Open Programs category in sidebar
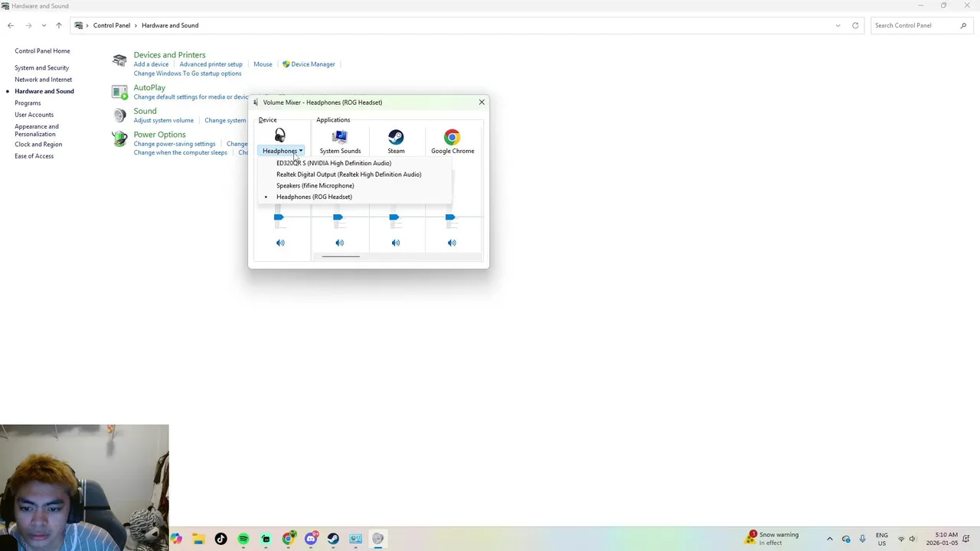 pyautogui.click(x=28, y=103)
